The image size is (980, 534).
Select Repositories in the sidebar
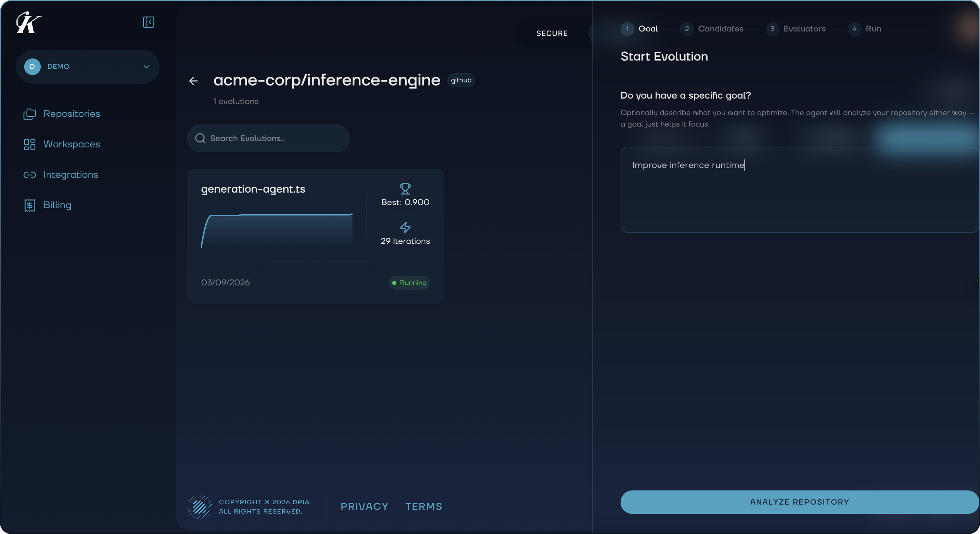click(x=71, y=113)
